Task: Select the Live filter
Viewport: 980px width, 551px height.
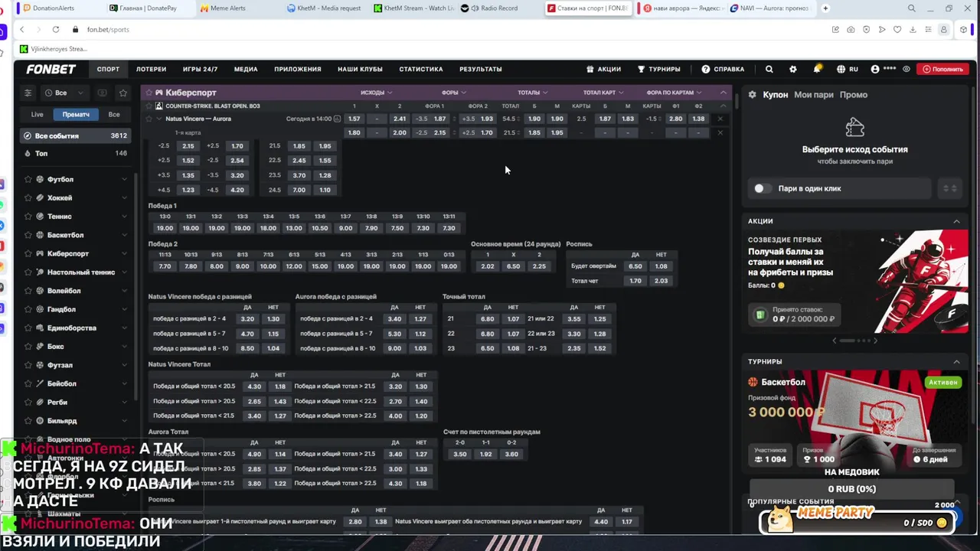Action: [37, 114]
